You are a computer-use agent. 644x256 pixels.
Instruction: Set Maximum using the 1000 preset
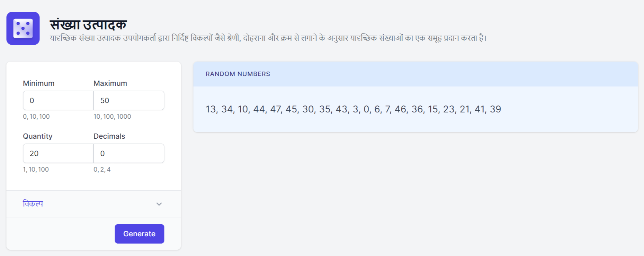[x=124, y=117]
